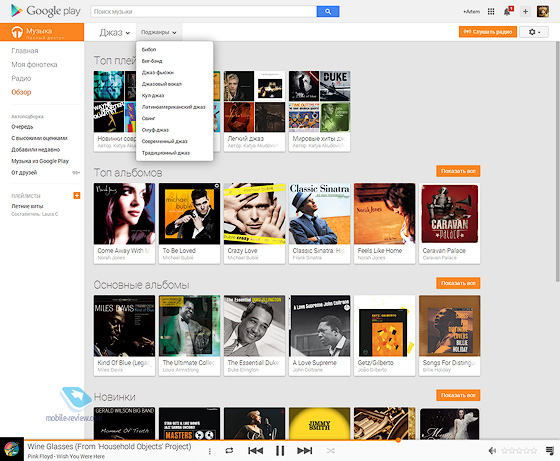
Task: Open the Google apps grid icon
Action: [x=491, y=11]
